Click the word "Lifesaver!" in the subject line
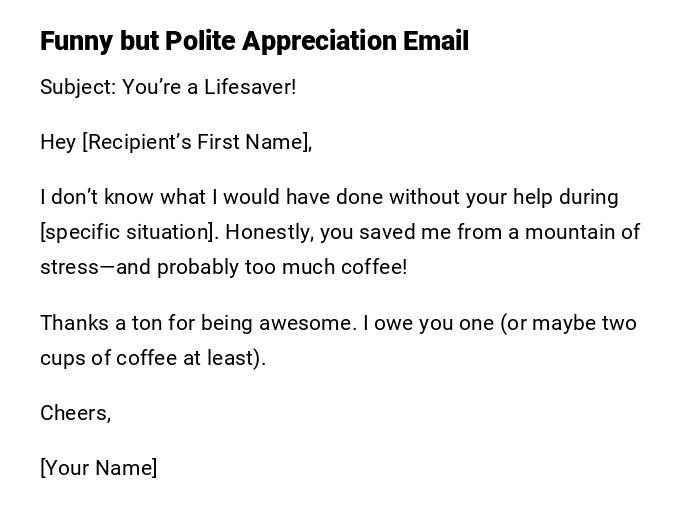 coord(250,87)
